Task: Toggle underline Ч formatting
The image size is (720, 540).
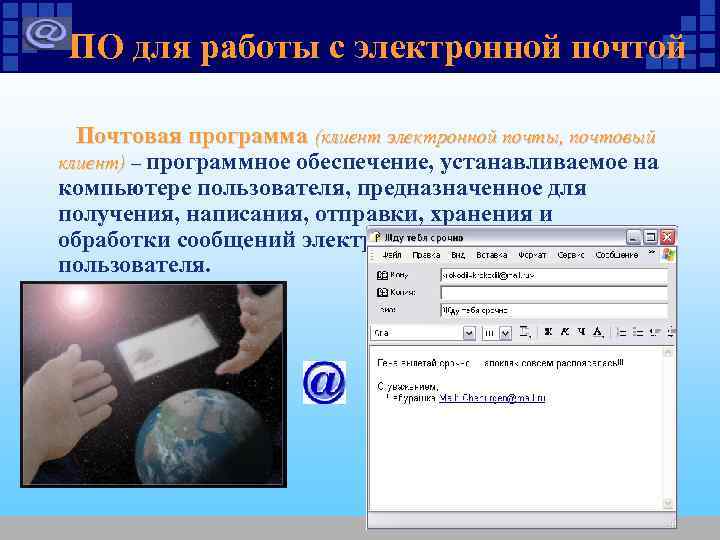Action: [581, 332]
